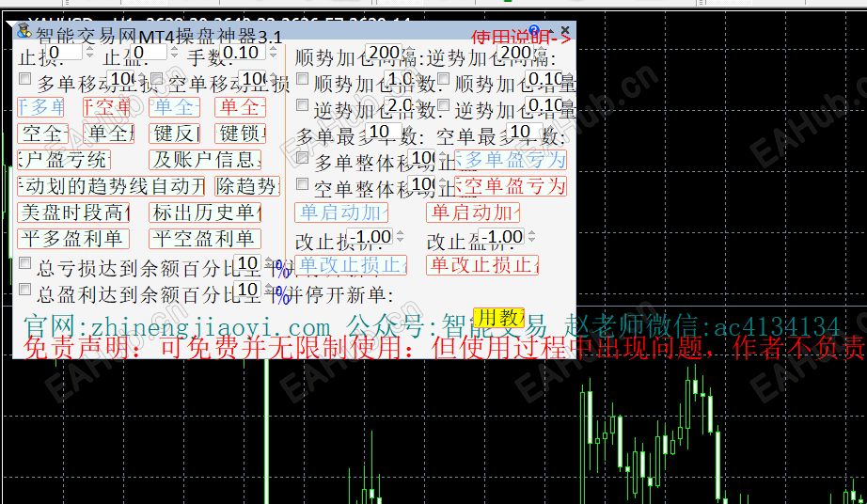Click the 总亏损 percentage 10 field
The width and height of the screenshot is (867, 504).
[x=246, y=263]
